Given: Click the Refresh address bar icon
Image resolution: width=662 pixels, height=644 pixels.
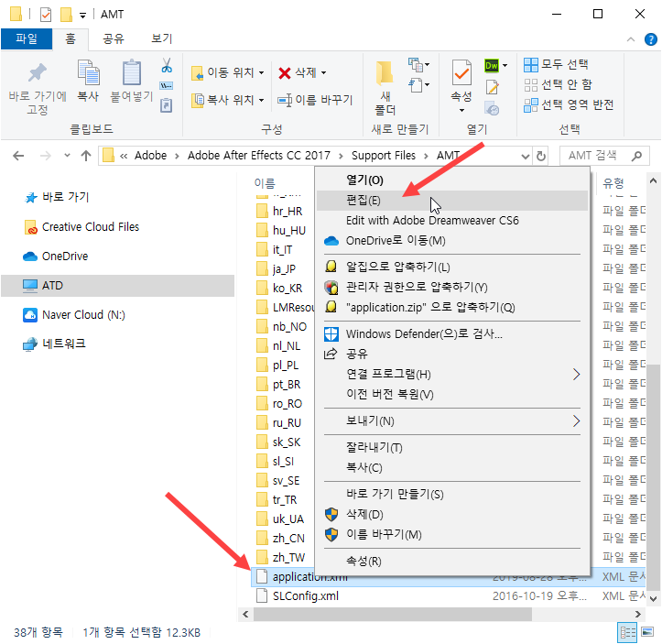Looking at the screenshot, I should (x=541, y=157).
